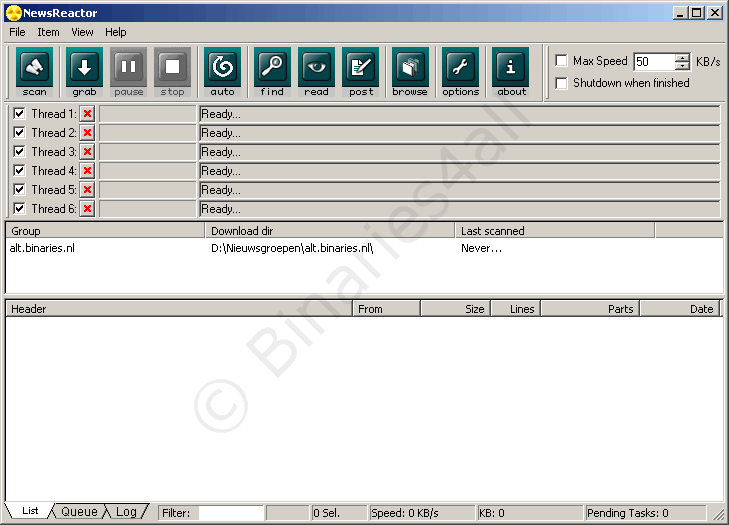Click the grab download icon
The height and width of the screenshot is (525, 729).
click(x=84, y=72)
